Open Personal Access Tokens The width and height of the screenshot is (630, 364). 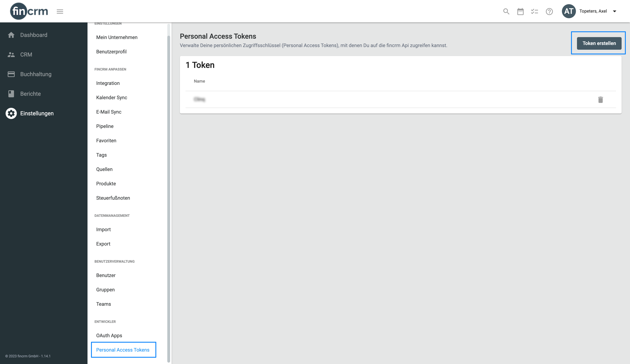tap(123, 350)
